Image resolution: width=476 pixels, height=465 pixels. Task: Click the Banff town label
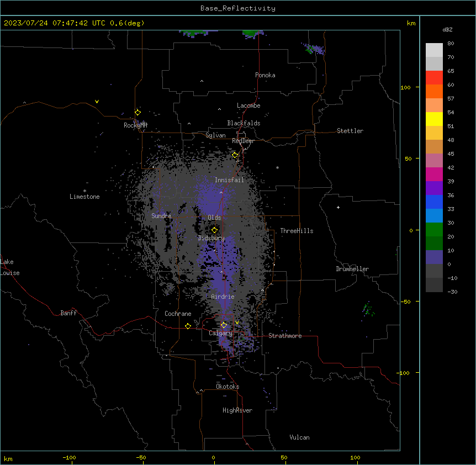[68, 313]
